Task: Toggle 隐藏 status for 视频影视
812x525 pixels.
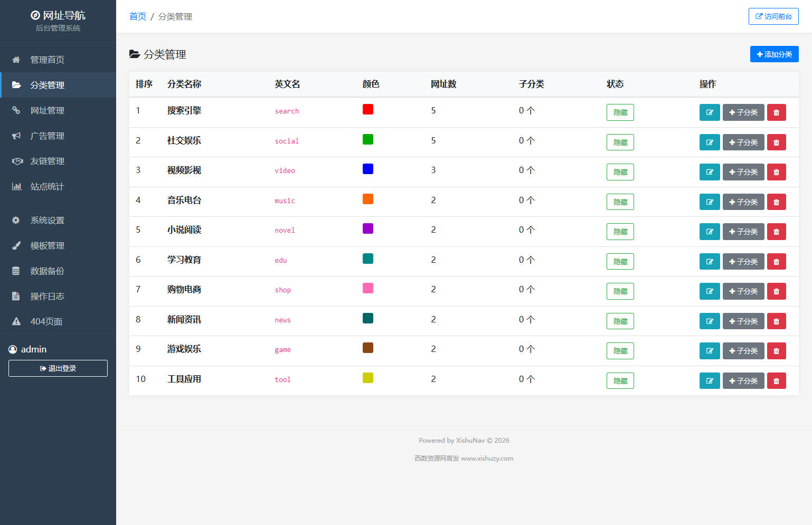Action: (620, 172)
